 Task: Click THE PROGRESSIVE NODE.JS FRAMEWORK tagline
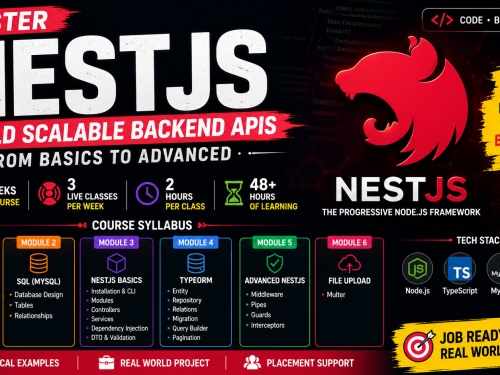[401, 212]
